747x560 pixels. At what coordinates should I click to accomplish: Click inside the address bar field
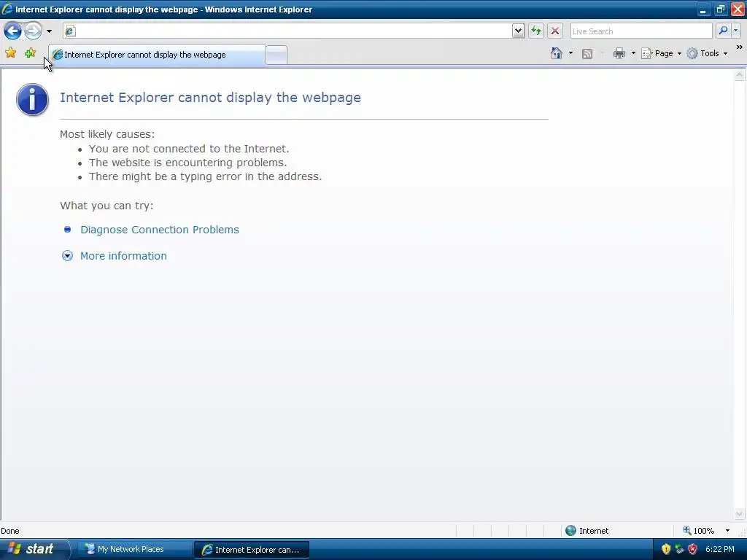(x=287, y=31)
